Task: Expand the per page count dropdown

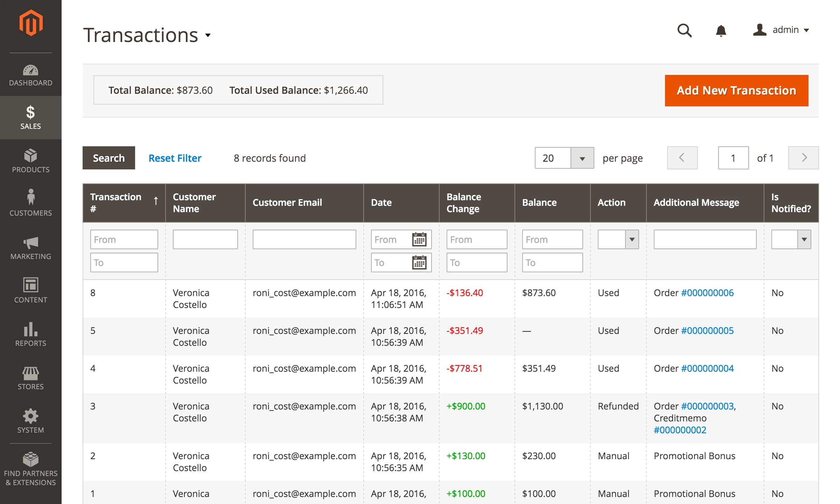Action: coord(582,158)
